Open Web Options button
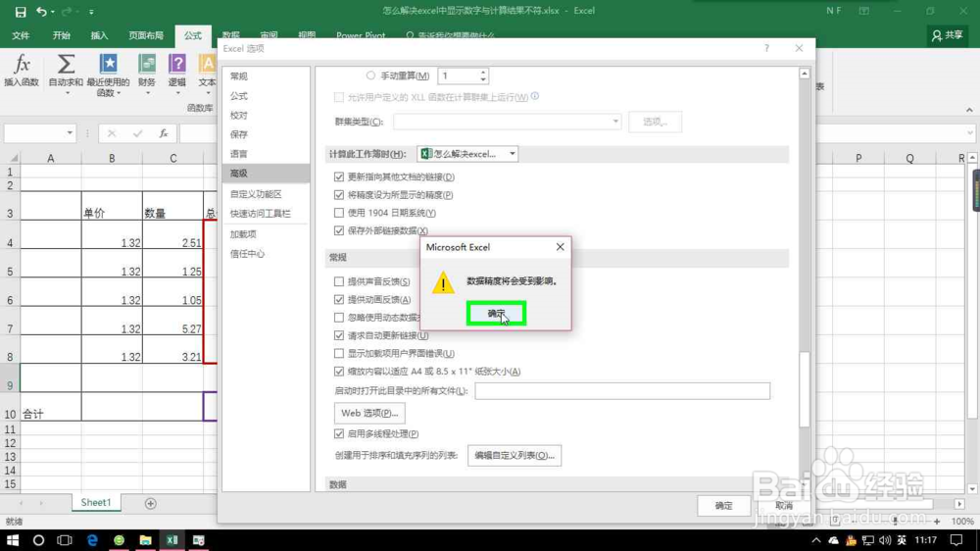980x551 pixels. pos(369,414)
